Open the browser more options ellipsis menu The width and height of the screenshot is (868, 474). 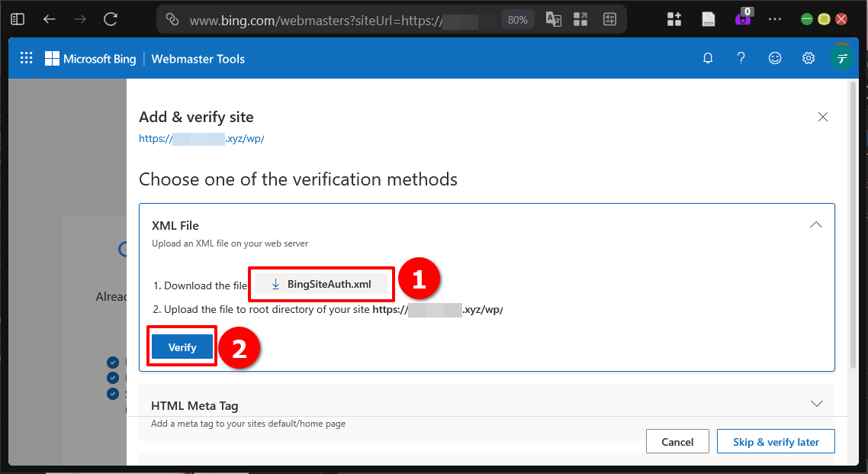(x=775, y=19)
